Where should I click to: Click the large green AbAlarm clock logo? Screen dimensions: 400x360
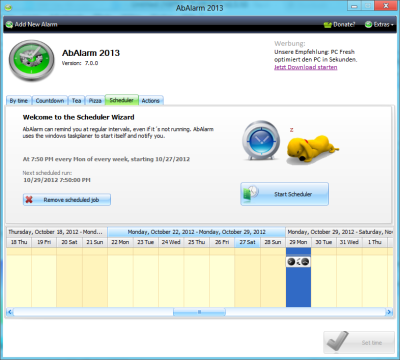coord(32,59)
